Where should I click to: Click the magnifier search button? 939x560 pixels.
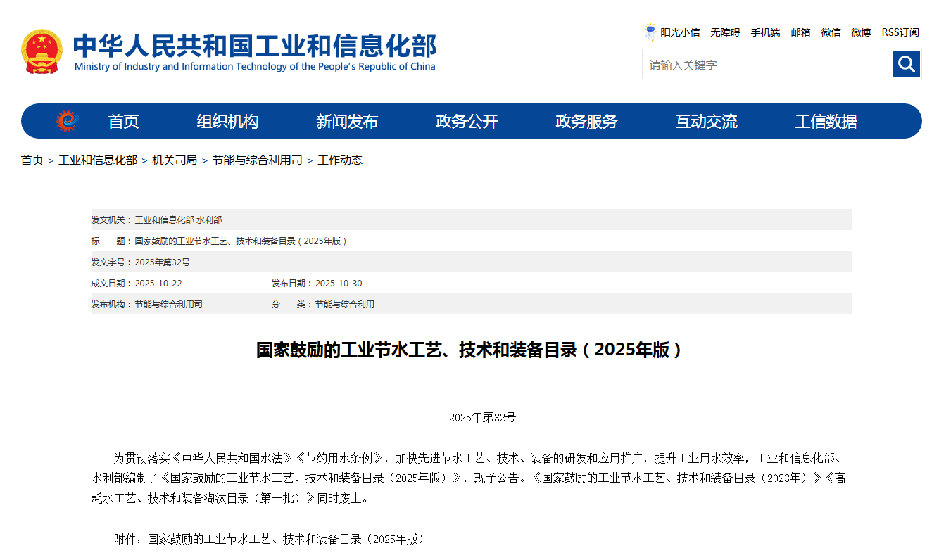point(907,65)
